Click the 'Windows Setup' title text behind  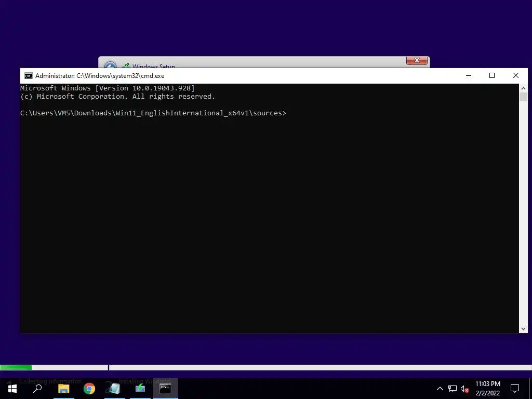pyautogui.click(x=154, y=66)
